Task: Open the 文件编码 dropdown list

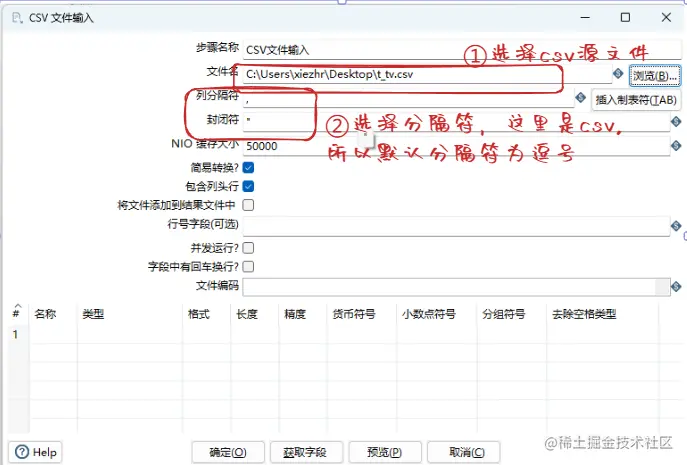Action: pyautogui.click(x=662, y=287)
